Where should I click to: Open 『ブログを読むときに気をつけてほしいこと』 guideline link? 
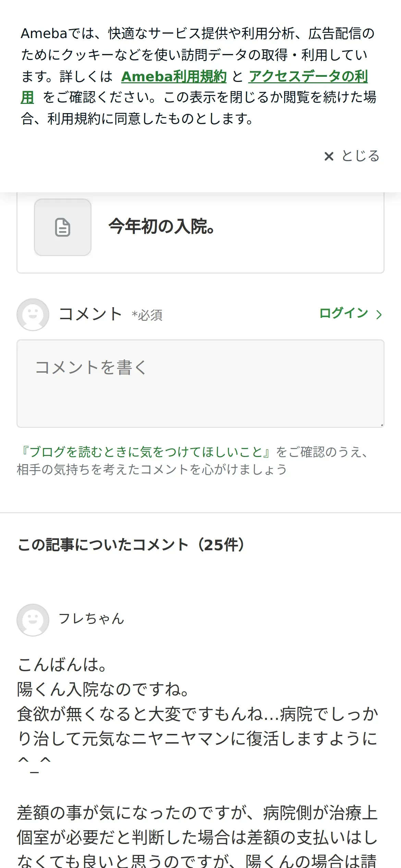coord(145,452)
